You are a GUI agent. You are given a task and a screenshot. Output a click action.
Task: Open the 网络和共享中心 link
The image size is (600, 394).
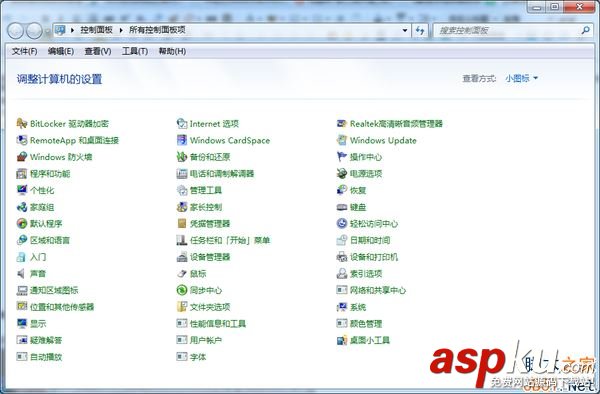pyautogui.click(x=378, y=290)
